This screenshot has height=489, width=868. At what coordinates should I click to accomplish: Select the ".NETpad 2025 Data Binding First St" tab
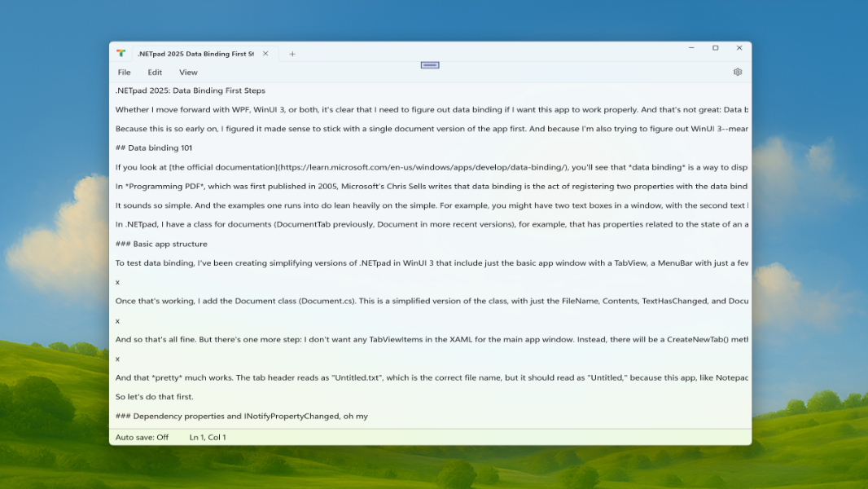[195, 53]
